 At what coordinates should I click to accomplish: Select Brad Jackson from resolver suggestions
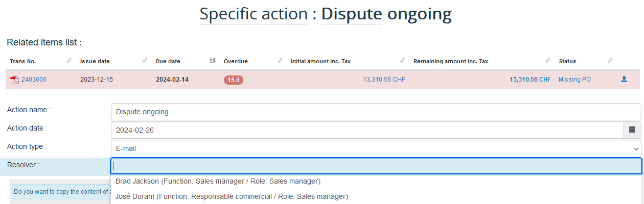coord(218,181)
